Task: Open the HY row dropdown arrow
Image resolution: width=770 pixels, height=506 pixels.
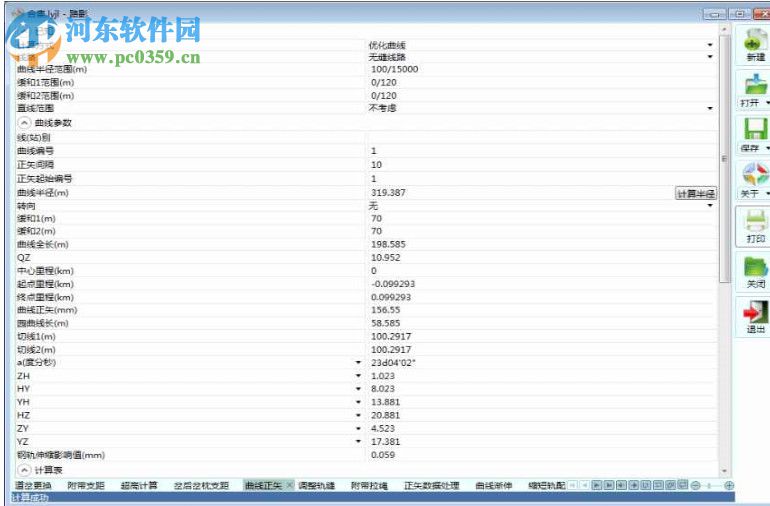Action: click(x=358, y=389)
